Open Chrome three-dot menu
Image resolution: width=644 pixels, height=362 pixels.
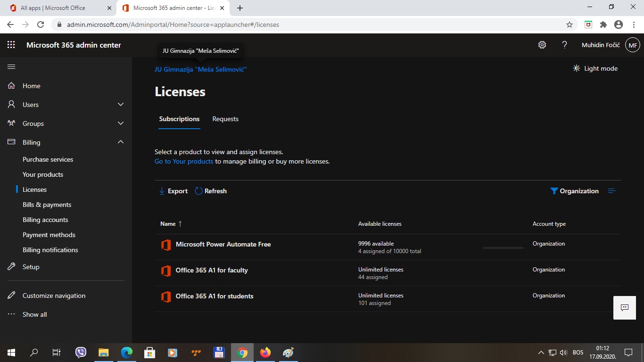coord(633,25)
